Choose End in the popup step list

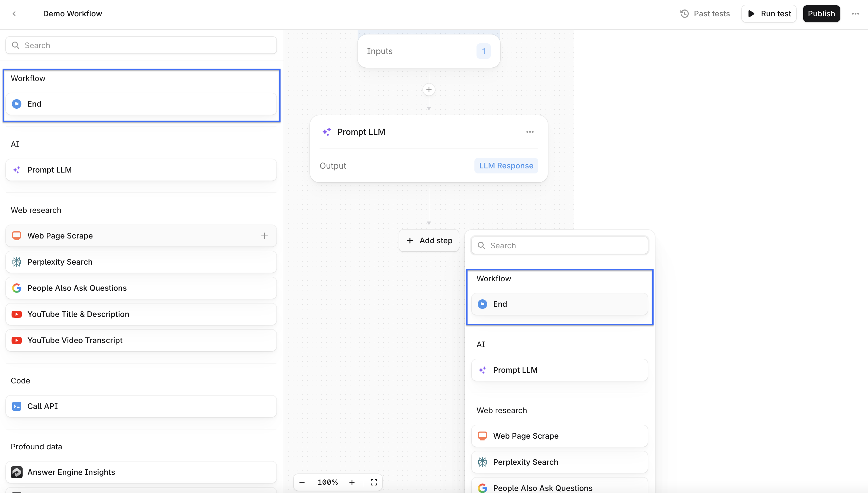(x=559, y=304)
